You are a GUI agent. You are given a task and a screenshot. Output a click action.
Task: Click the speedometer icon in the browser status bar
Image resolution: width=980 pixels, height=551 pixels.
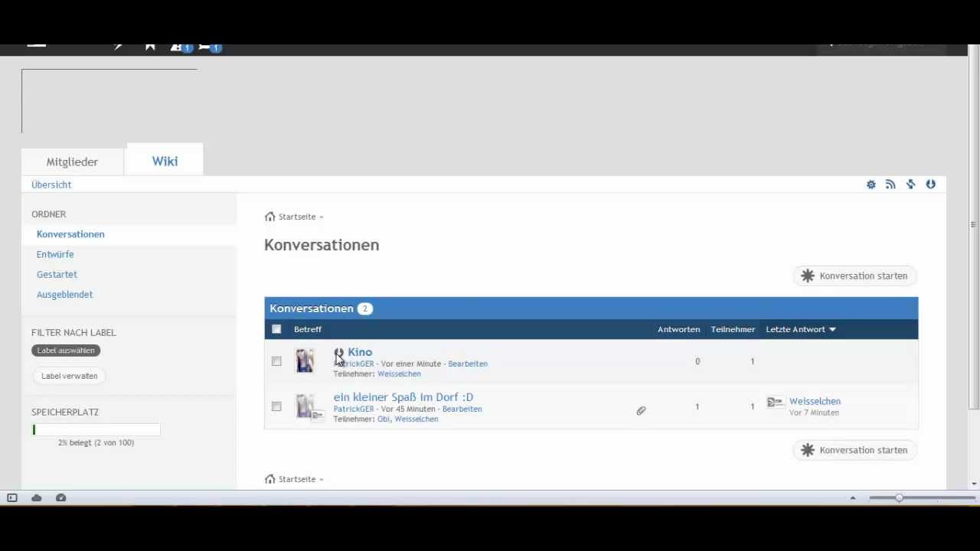[x=61, y=498]
